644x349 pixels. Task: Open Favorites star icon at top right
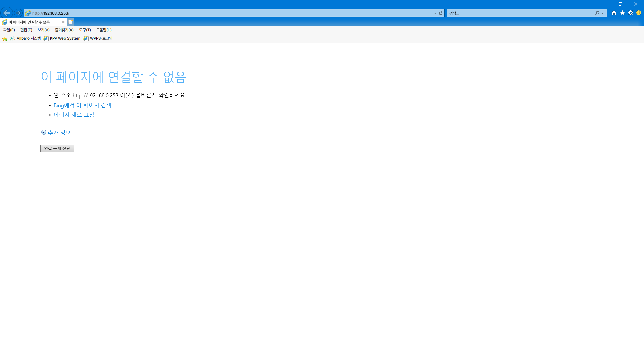[622, 13]
